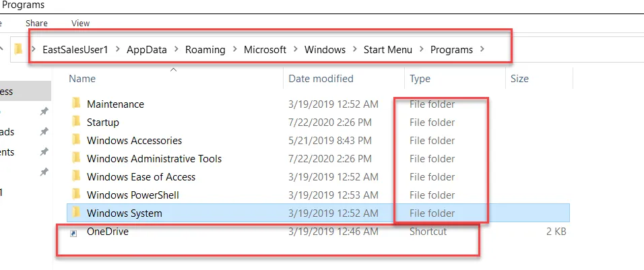
Task: Click the Windows Administrative Tools folder icon
Action: click(75, 159)
